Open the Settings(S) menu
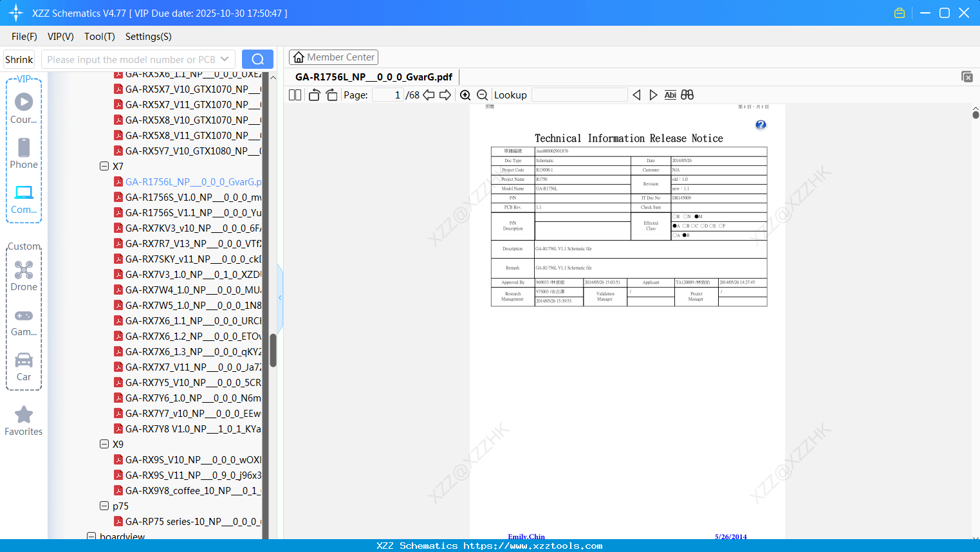The image size is (980, 552). pos(149,37)
